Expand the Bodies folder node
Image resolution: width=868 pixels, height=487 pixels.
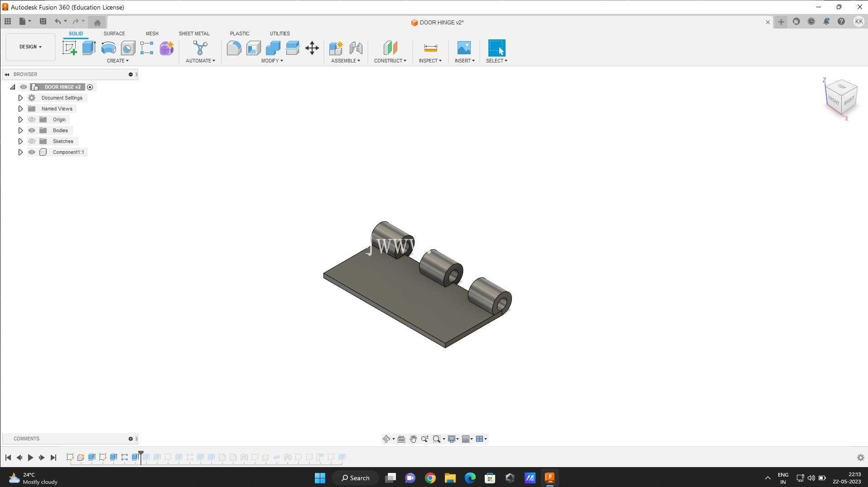pyautogui.click(x=20, y=130)
